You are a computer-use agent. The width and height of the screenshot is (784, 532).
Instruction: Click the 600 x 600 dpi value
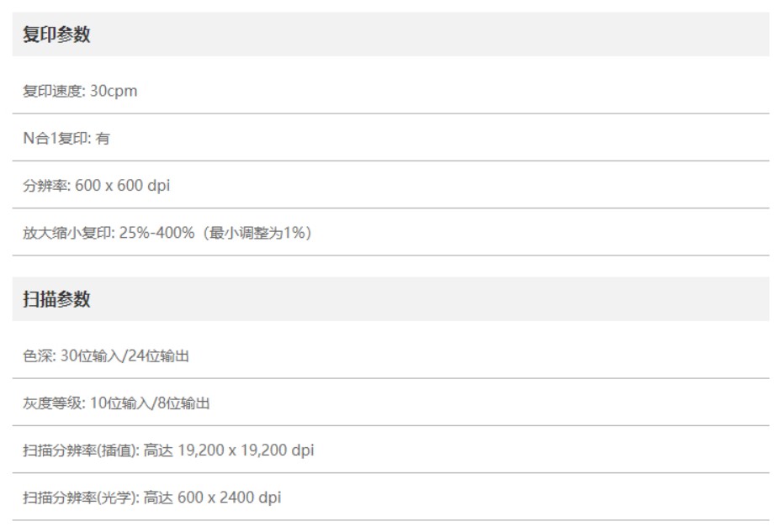pos(123,186)
